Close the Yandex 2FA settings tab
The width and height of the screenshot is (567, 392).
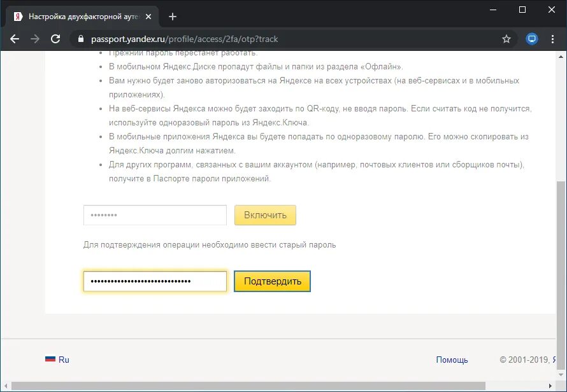coord(148,17)
